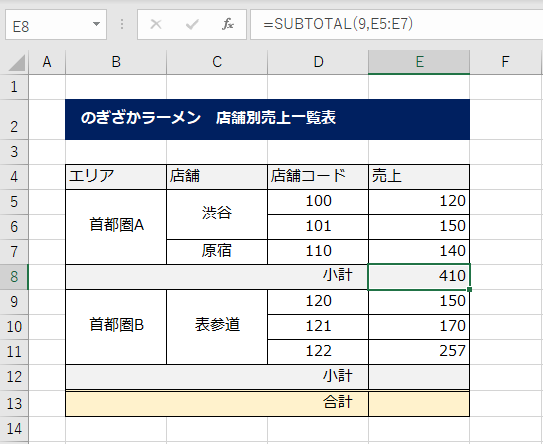This screenshot has height=444, width=543.
Task: Select row 8 header
Action: click(x=14, y=277)
